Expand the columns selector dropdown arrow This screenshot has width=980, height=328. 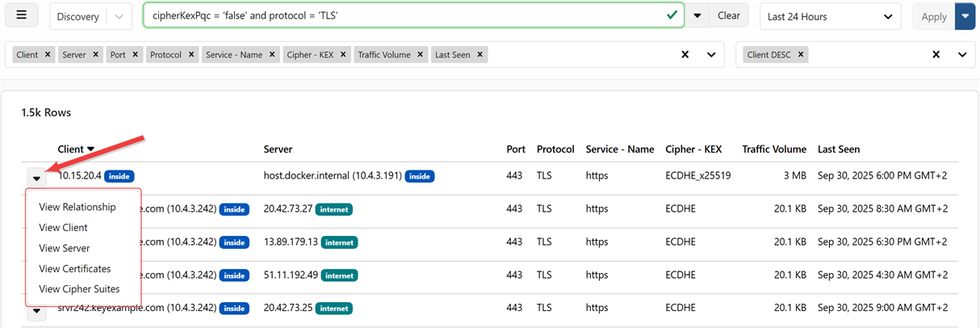coord(711,55)
